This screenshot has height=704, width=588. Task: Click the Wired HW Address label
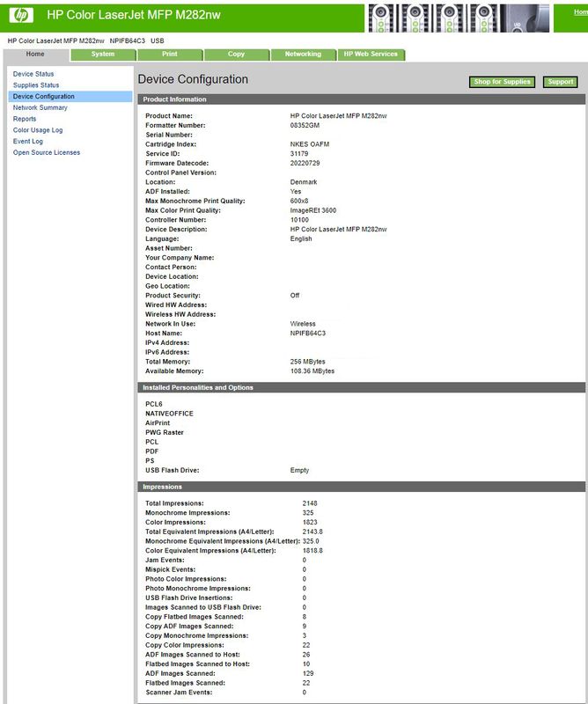click(x=176, y=304)
